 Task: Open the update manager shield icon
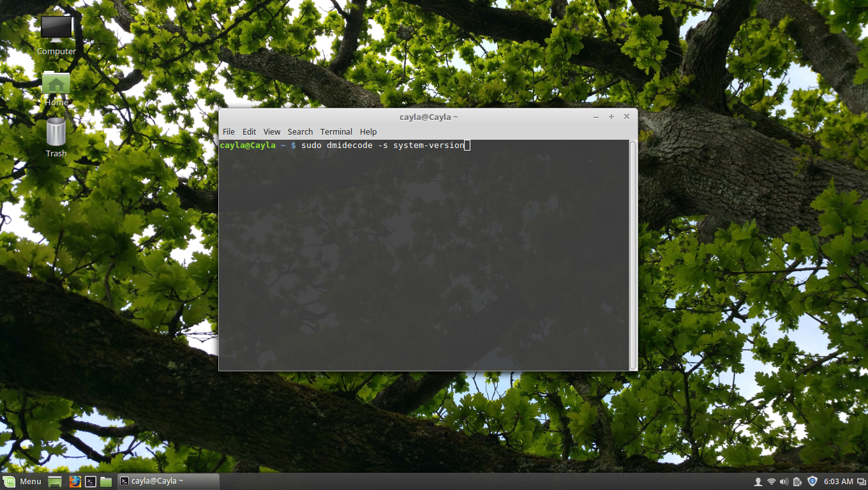pos(812,482)
